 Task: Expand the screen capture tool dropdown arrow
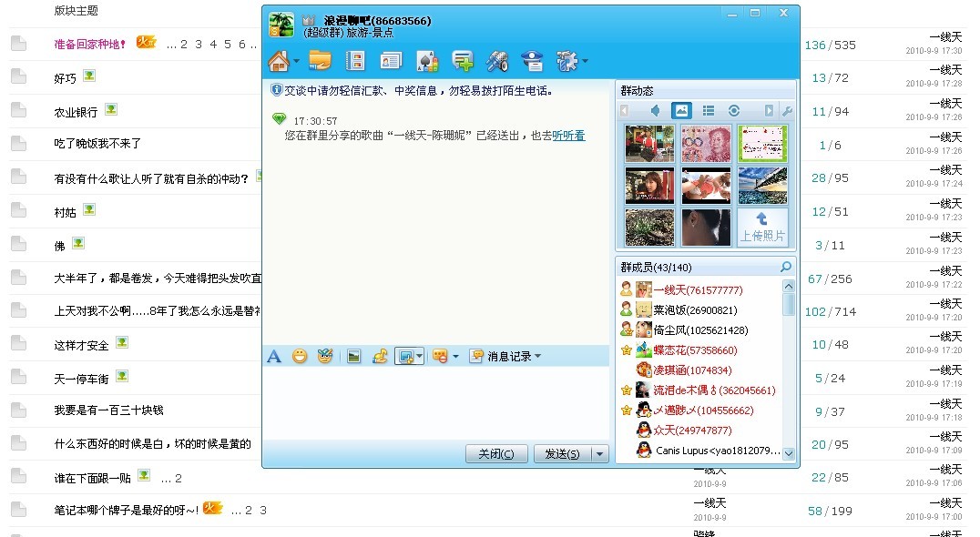pos(419,356)
